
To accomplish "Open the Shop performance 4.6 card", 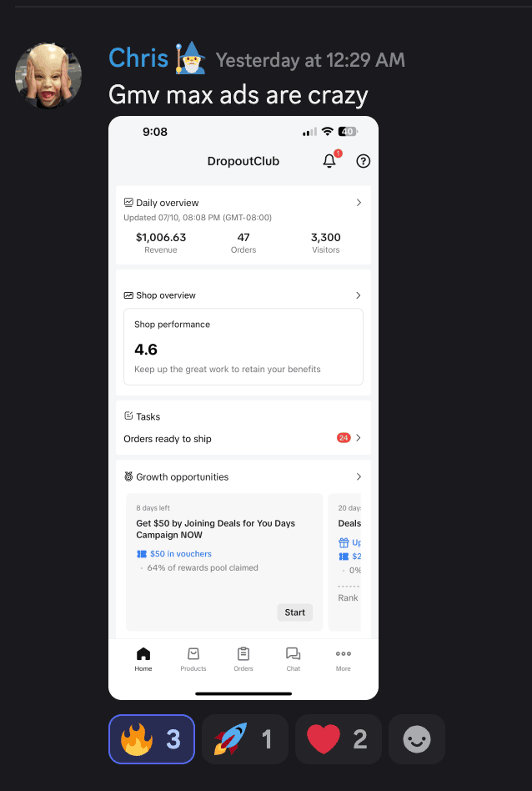I will pos(243,346).
